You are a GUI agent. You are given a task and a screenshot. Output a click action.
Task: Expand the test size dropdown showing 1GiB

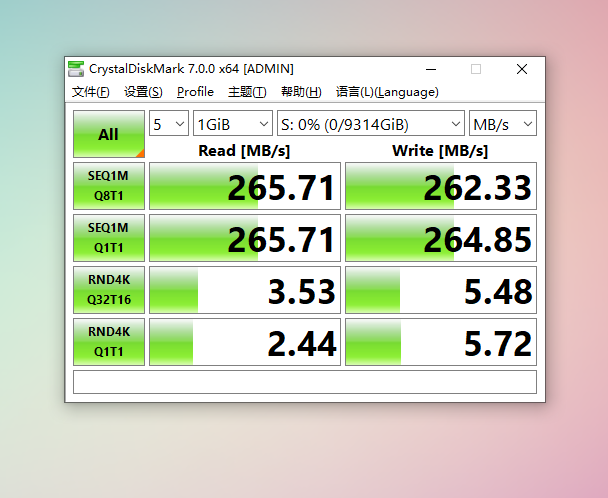(x=233, y=123)
